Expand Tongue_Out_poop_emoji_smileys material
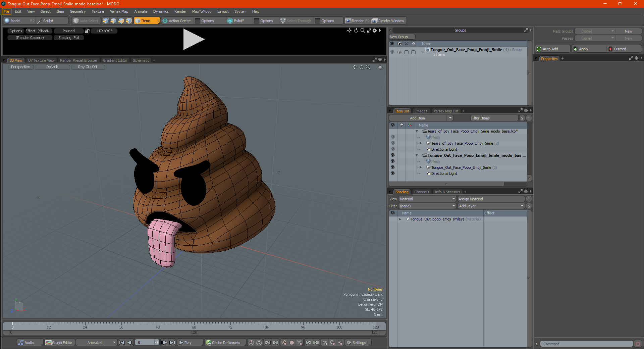Image resolution: width=644 pixels, height=349 pixels. click(x=400, y=219)
